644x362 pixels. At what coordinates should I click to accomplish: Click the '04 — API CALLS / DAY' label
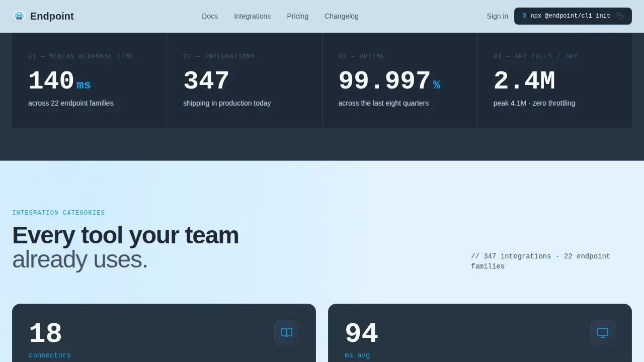coord(535,56)
